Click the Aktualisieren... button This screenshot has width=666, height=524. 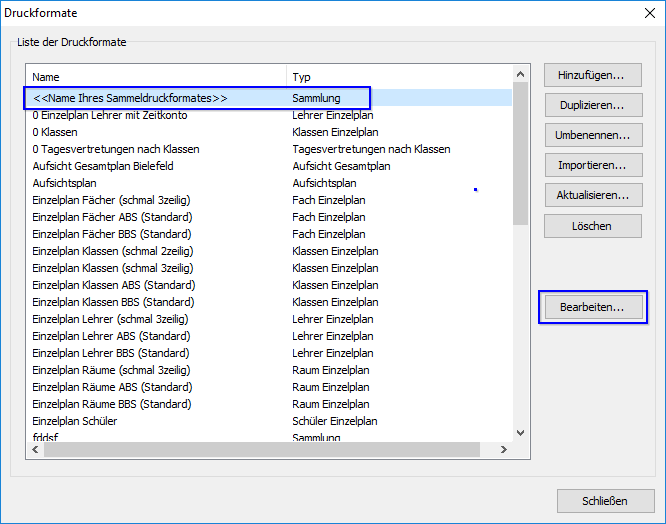point(593,195)
